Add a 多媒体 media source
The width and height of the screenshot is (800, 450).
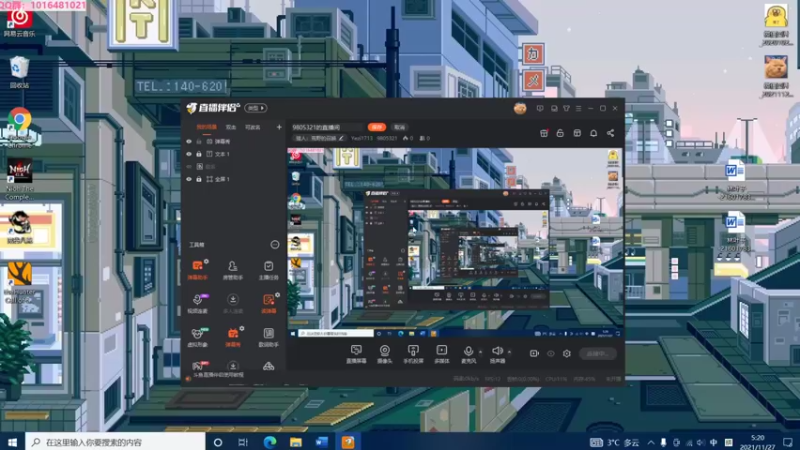441,354
